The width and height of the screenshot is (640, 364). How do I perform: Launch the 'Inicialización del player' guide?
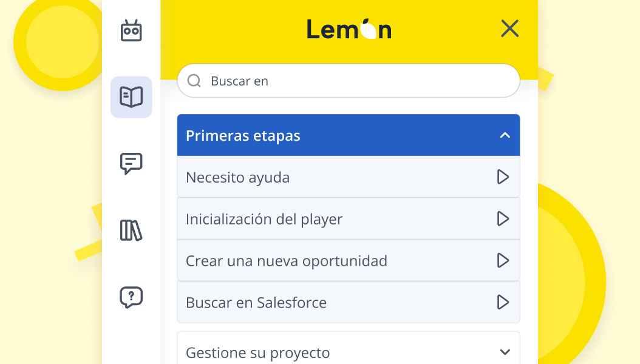pos(503,219)
